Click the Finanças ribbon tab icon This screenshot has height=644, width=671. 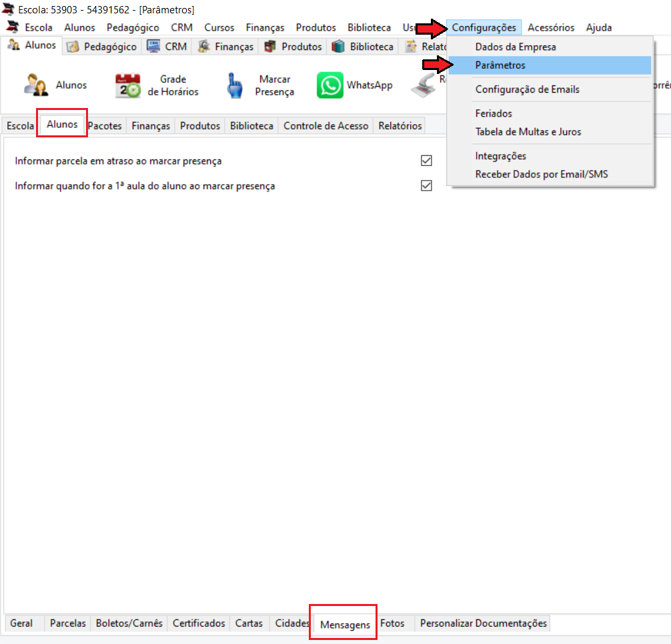203,46
